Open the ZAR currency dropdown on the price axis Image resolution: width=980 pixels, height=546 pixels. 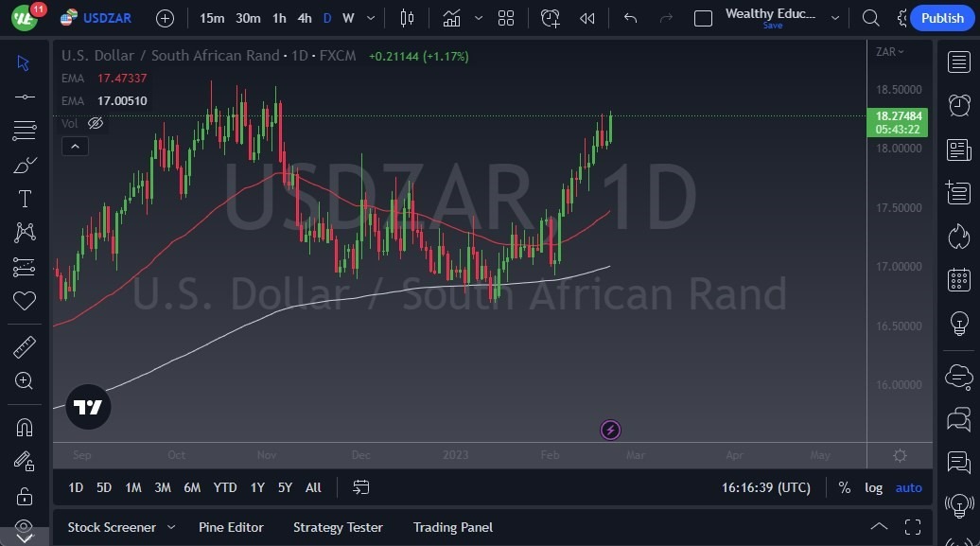(887, 52)
